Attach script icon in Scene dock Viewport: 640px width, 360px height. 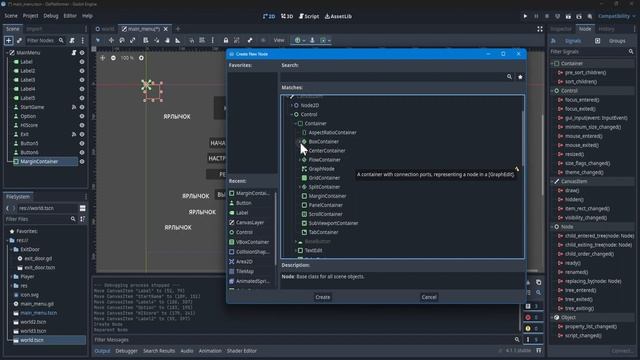click(72, 40)
